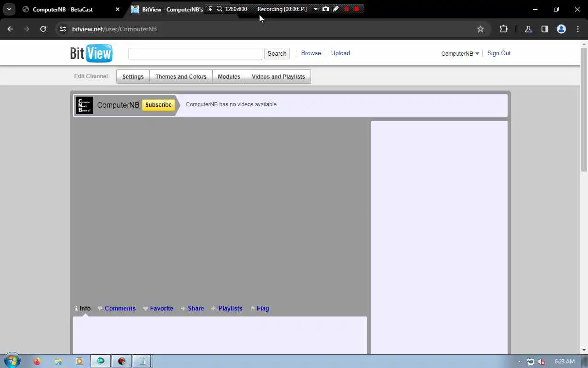Open the Extensions puzzle icon
This screenshot has width=588, height=368.
pos(503,29)
